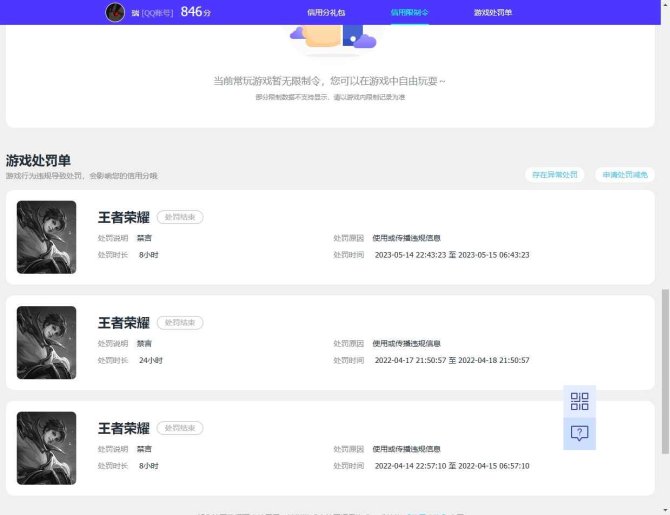Click 禁言 description in the 2022-04-17 card
670x515 pixels.
144,344
